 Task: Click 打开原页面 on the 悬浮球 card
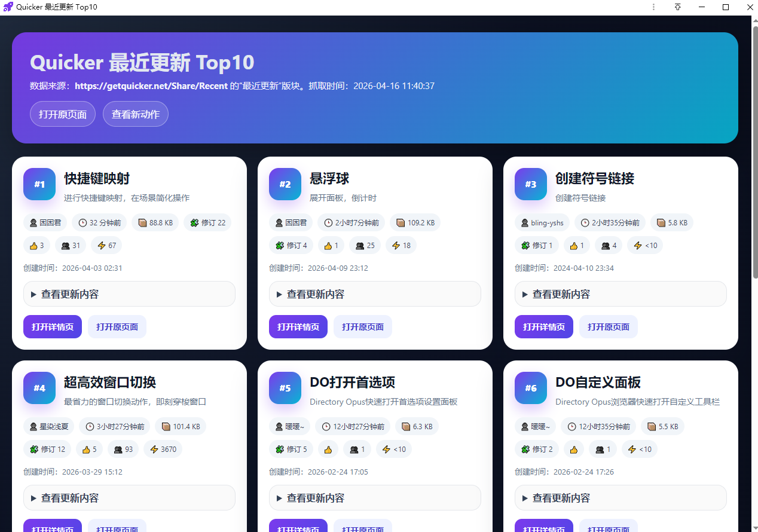(362, 327)
